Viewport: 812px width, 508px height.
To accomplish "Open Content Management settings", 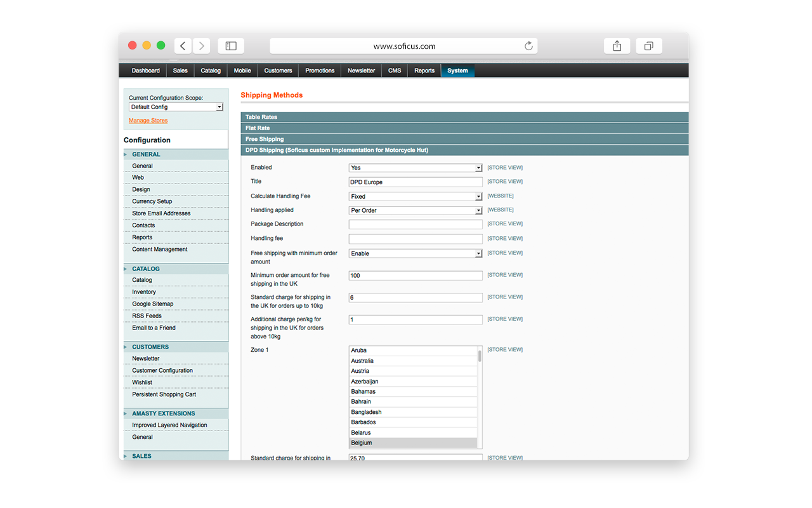I will click(x=160, y=250).
